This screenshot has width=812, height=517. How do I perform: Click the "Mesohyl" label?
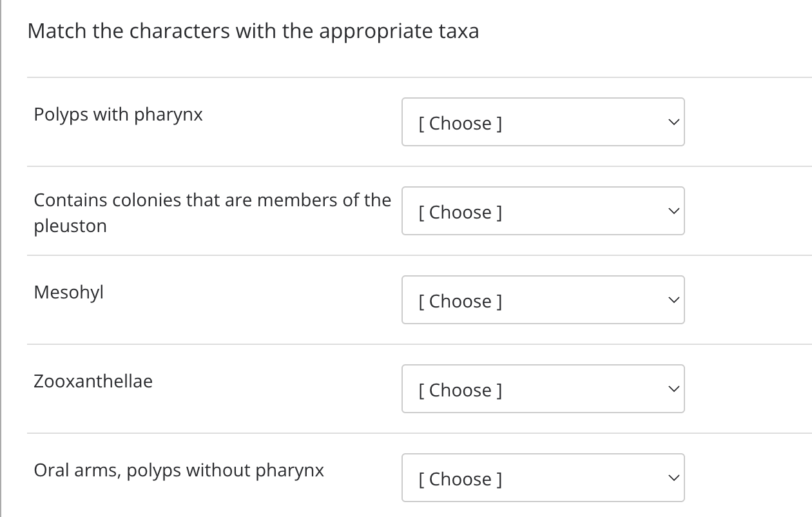(x=68, y=293)
